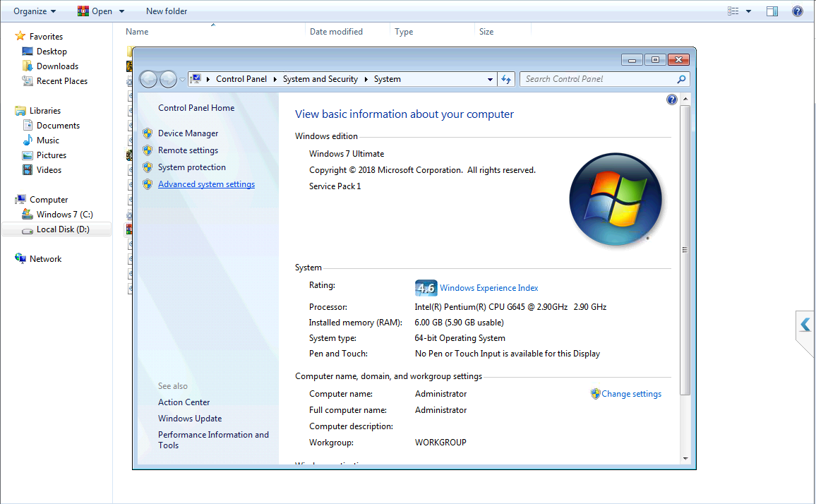Click the Back navigation arrow button

(x=149, y=80)
